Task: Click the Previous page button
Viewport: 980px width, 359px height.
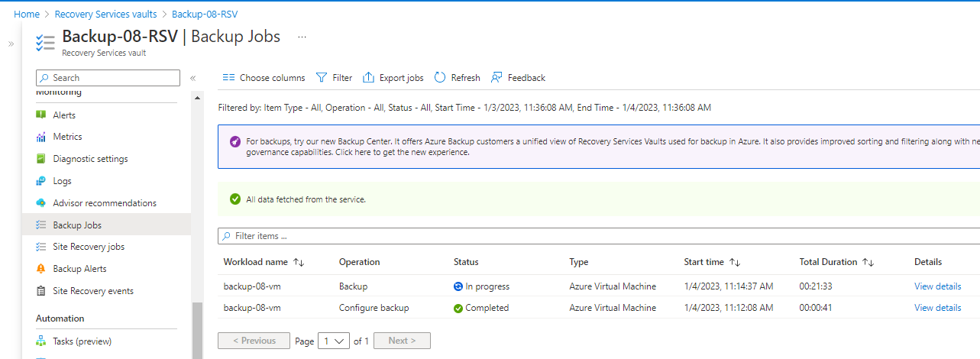Action: point(254,341)
